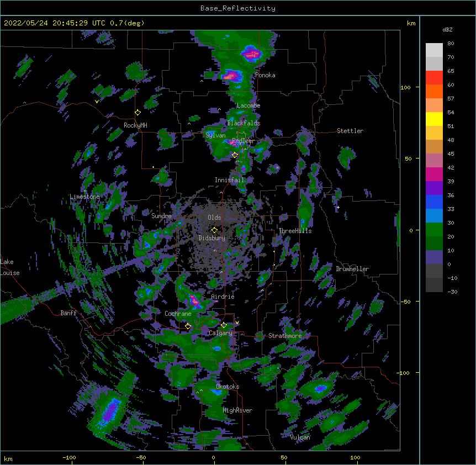Image resolution: width=476 pixels, height=465 pixels.
Task: Select the Drumheller label
Action: (x=352, y=269)
